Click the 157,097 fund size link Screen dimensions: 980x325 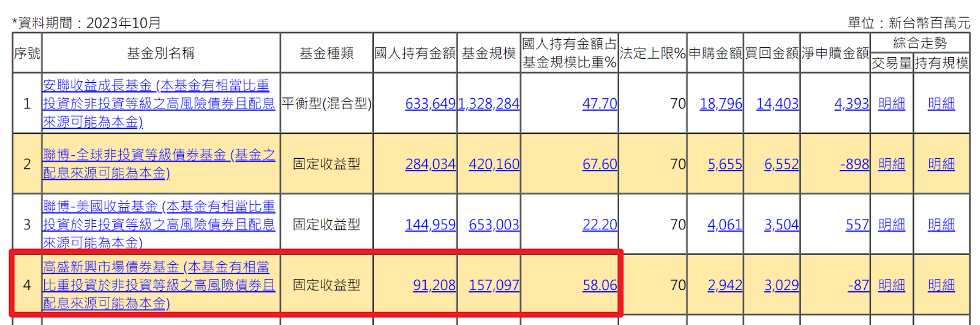pos(494,286)
